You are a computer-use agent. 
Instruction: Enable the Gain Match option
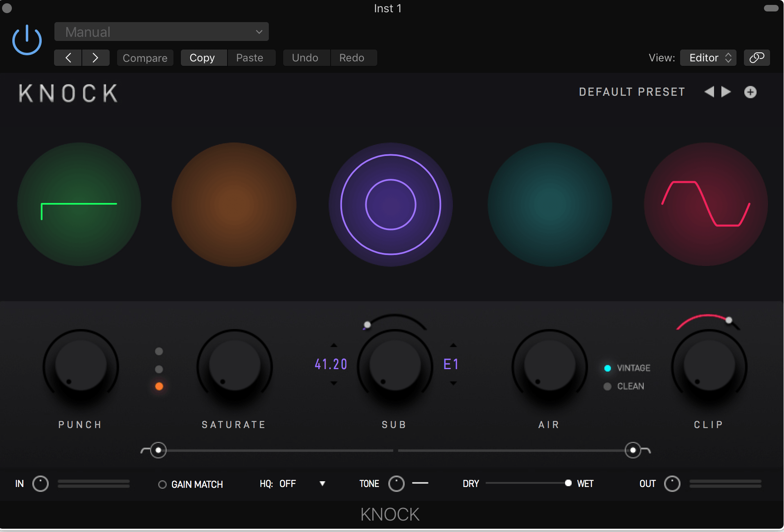pyautogui.click(x=162, y=485)
